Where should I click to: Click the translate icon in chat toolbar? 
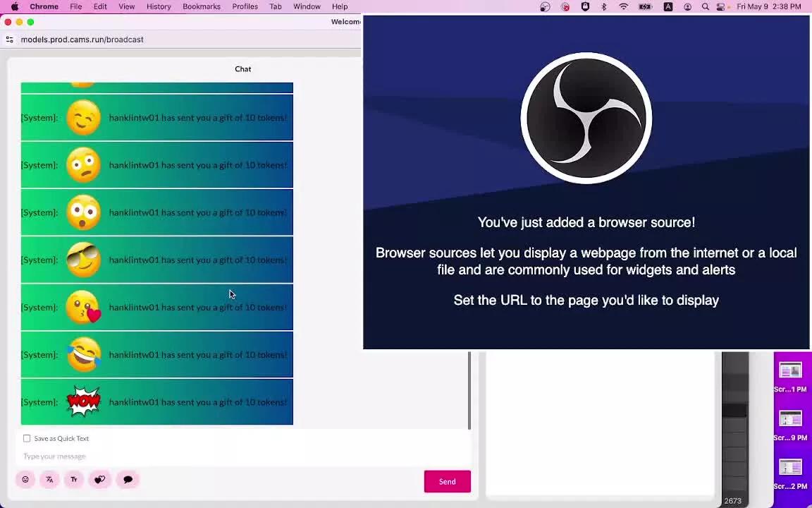50,480
